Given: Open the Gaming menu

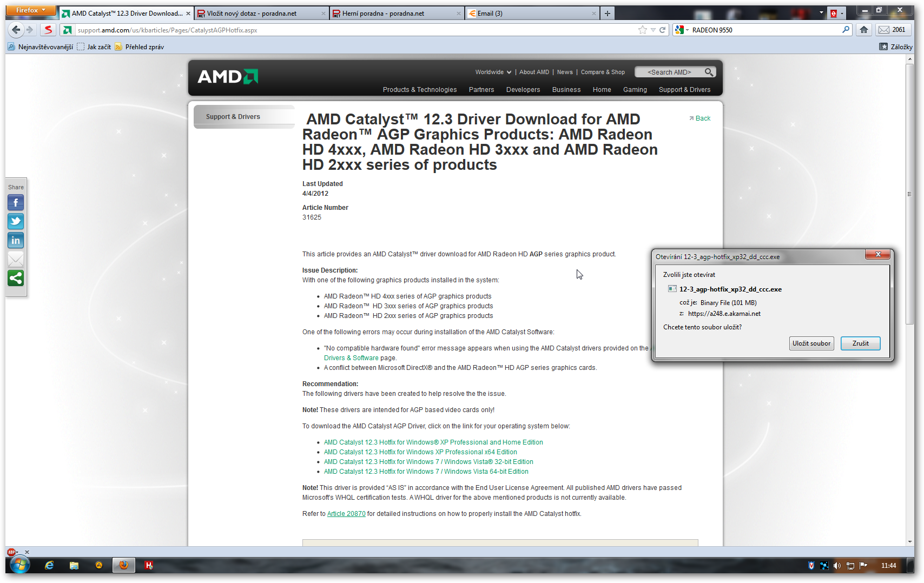Looking at the screenshot, I should pyautogui.click(x=635, y=90).
